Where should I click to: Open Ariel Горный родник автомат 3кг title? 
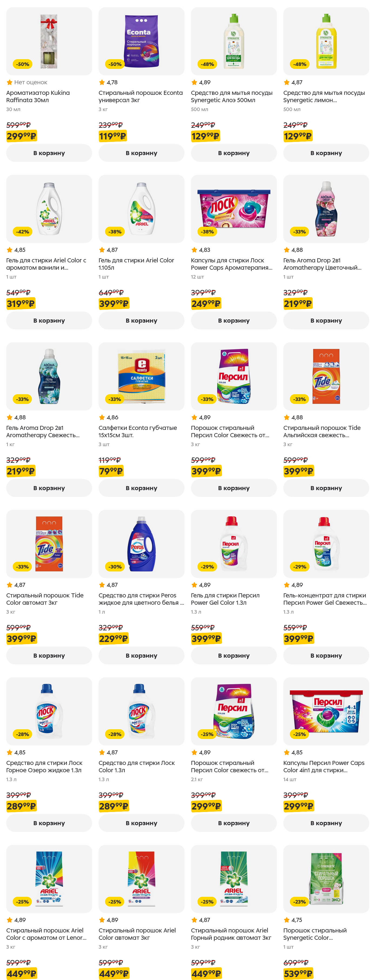231,934
